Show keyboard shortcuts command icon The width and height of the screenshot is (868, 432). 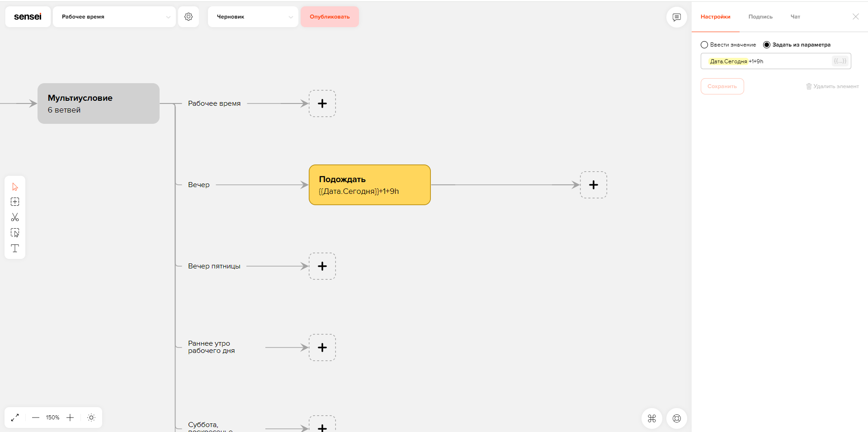[652, 418]
